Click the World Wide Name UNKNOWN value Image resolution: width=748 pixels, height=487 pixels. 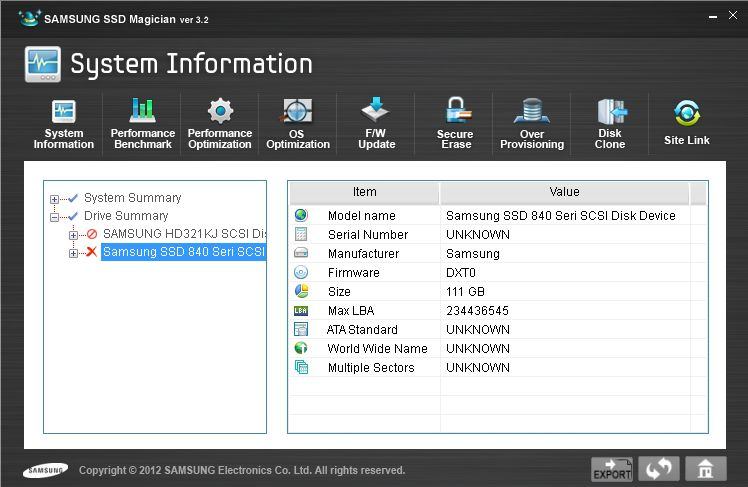478,349
